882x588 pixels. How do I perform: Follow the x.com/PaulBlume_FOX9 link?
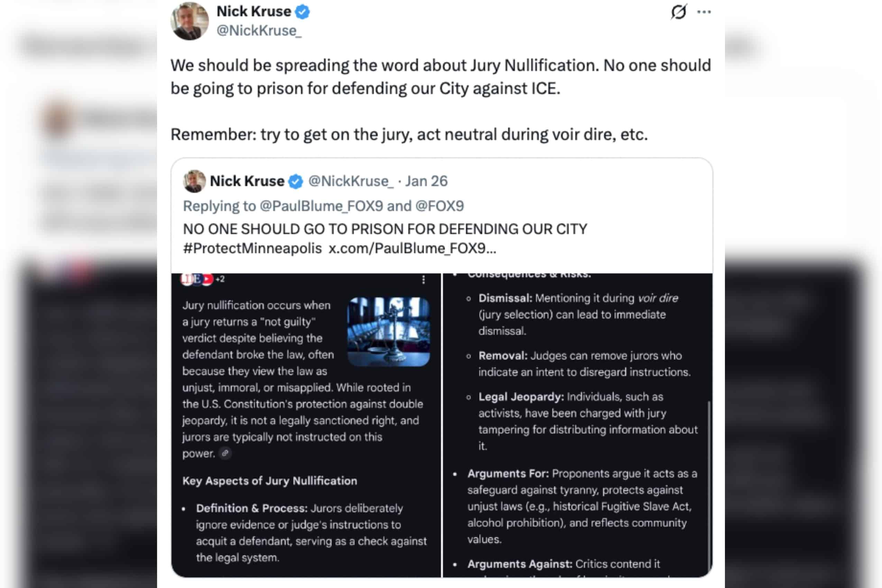(412, 248)
